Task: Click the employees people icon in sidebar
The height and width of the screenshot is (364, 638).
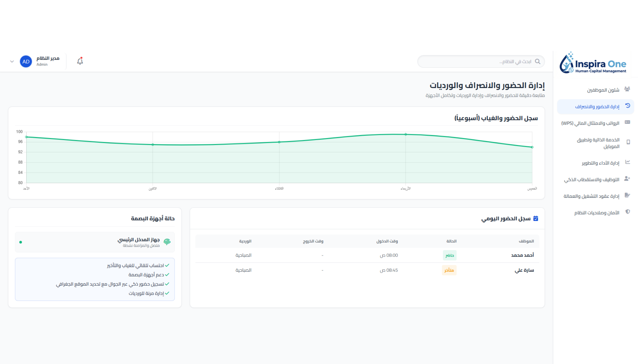Action: 627,89
